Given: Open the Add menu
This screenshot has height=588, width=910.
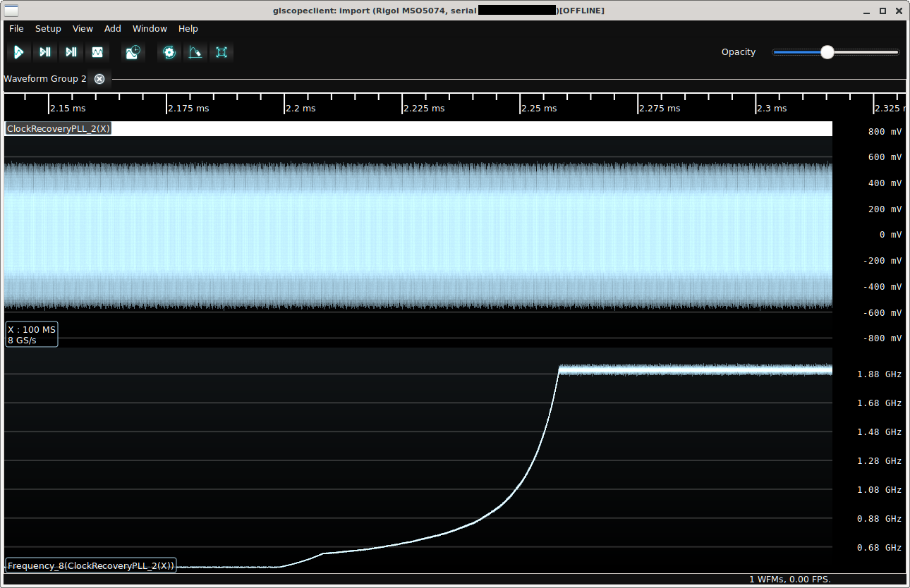Looking at the screenshot, I should click(x=113, y=29).
